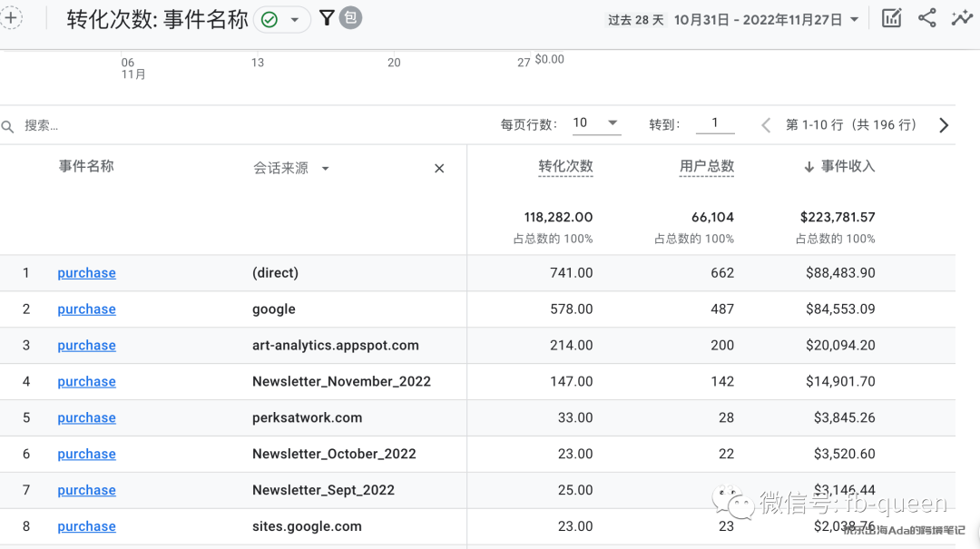The image size is (980, 549).
Task: Click the Newsletter_November_2022 cell
Action: click(341, 381)
